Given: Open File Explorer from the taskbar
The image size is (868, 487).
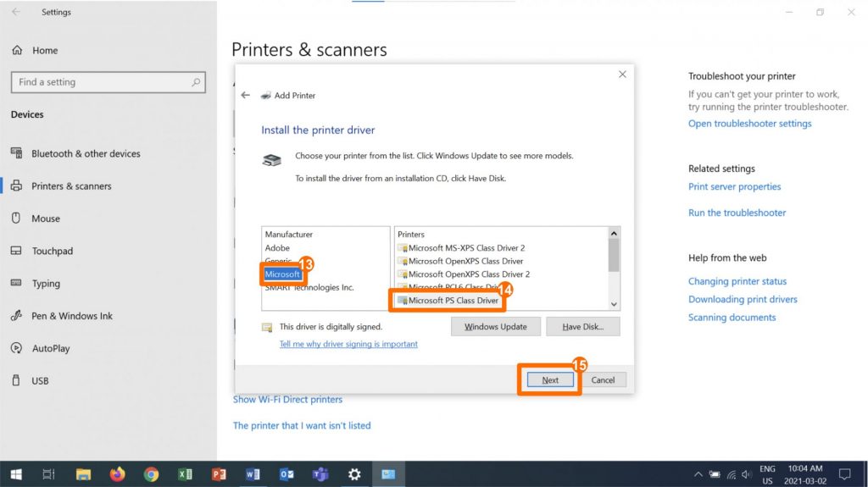Looking at the screenshot, I should [83, 474].
